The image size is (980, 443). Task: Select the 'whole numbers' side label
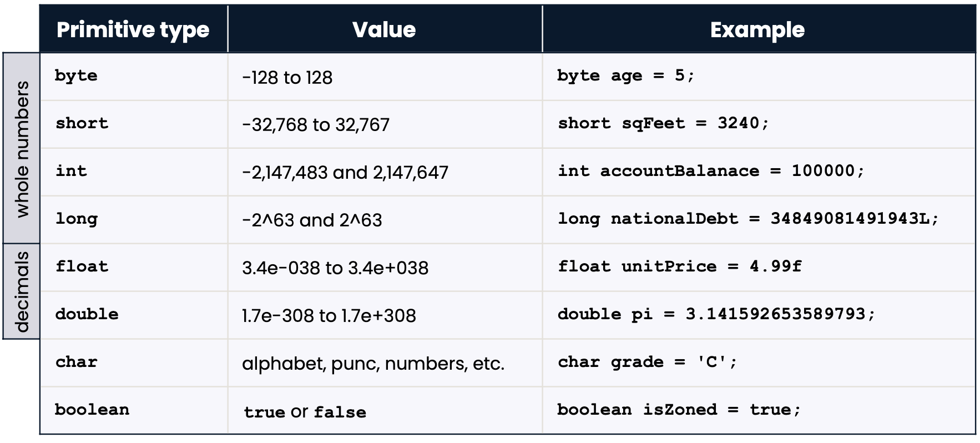click(22, 149)
